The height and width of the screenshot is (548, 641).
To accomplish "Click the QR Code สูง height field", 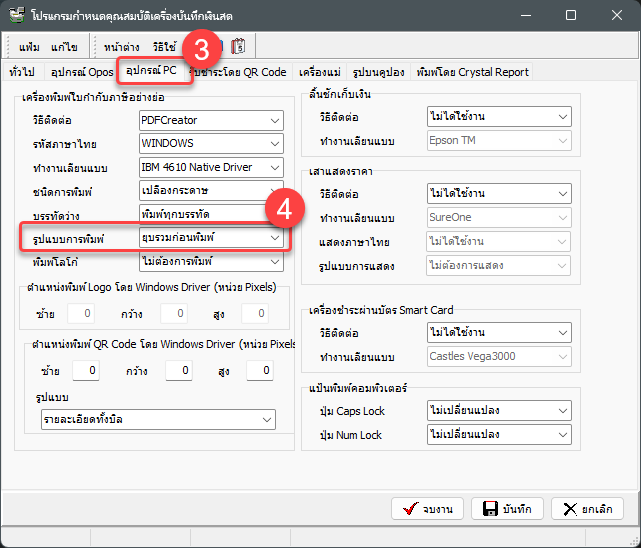I will (x=258, y=371).
